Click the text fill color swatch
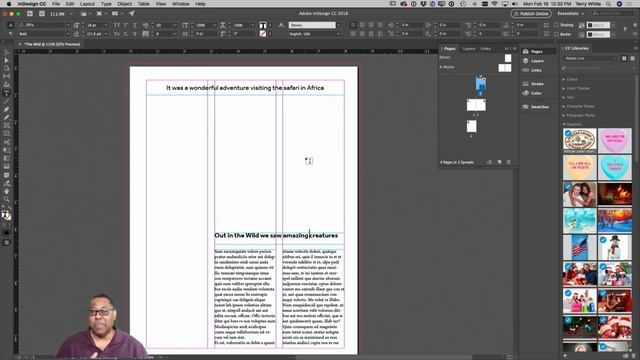 click(x=263, y=25)
